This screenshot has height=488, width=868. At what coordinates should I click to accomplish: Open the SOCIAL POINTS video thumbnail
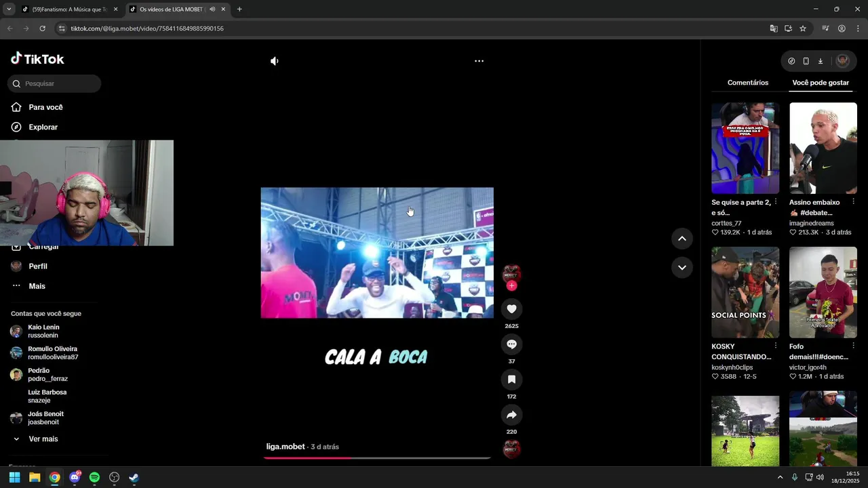pos(745,292)
